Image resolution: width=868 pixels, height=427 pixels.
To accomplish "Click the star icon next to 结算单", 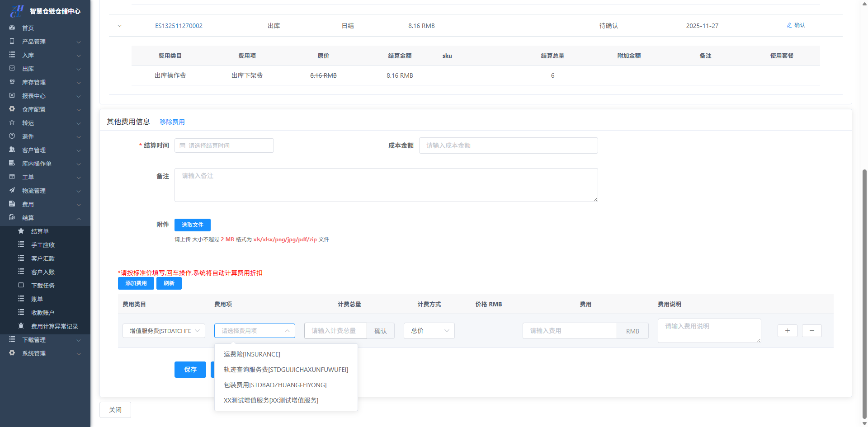I will 21,231.
